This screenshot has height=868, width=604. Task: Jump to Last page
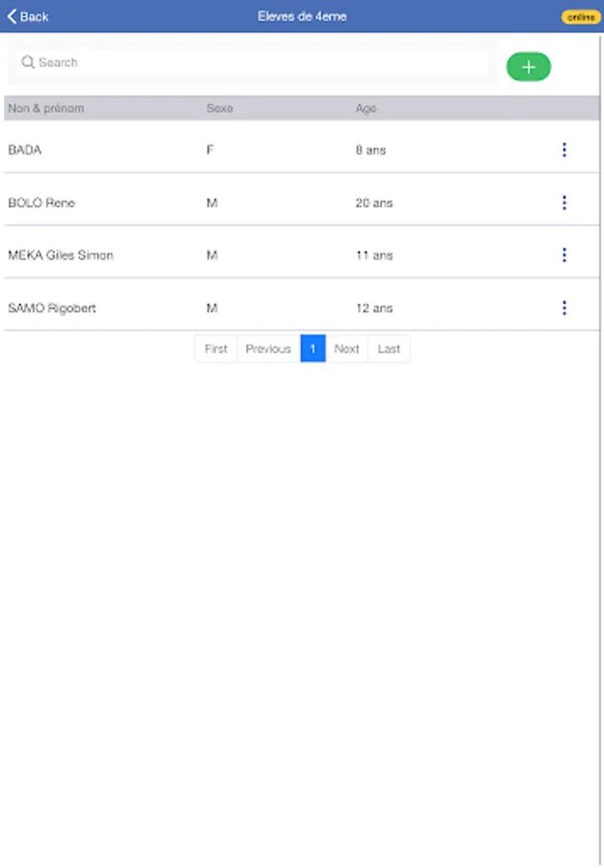tap(389, 349)
